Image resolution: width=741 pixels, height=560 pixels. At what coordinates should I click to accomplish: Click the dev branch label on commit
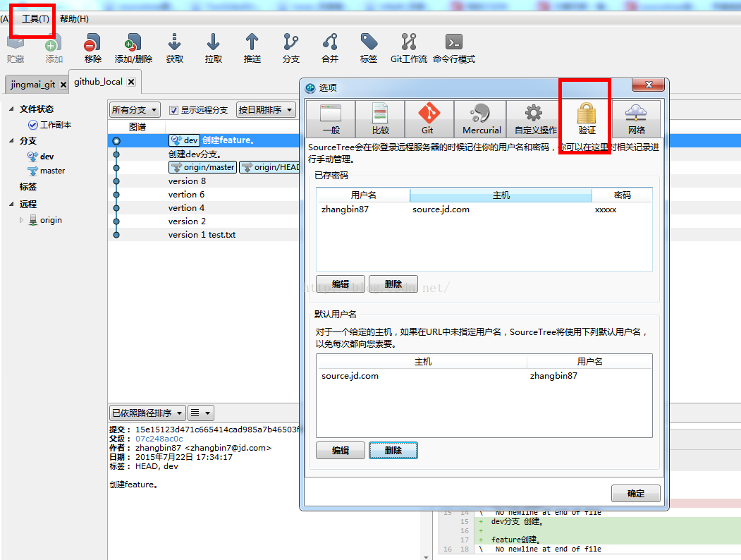coord(184,140)
